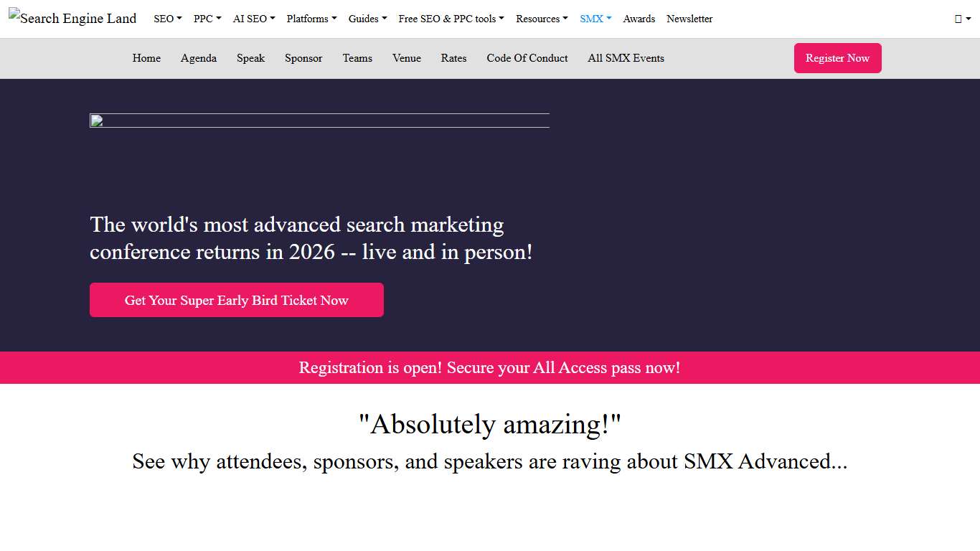
Task: Expand the SMX dropdown in the navigation bar
Action: tap(595, 19)
